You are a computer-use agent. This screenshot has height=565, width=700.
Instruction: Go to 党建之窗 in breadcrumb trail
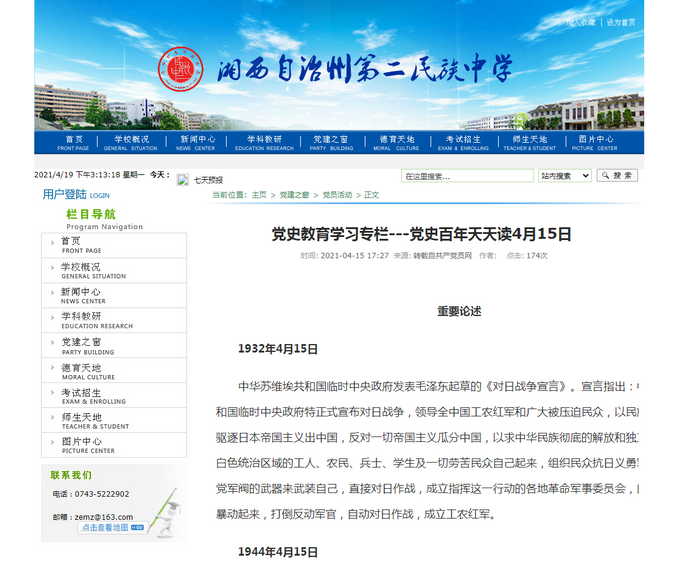pos(294,195)
